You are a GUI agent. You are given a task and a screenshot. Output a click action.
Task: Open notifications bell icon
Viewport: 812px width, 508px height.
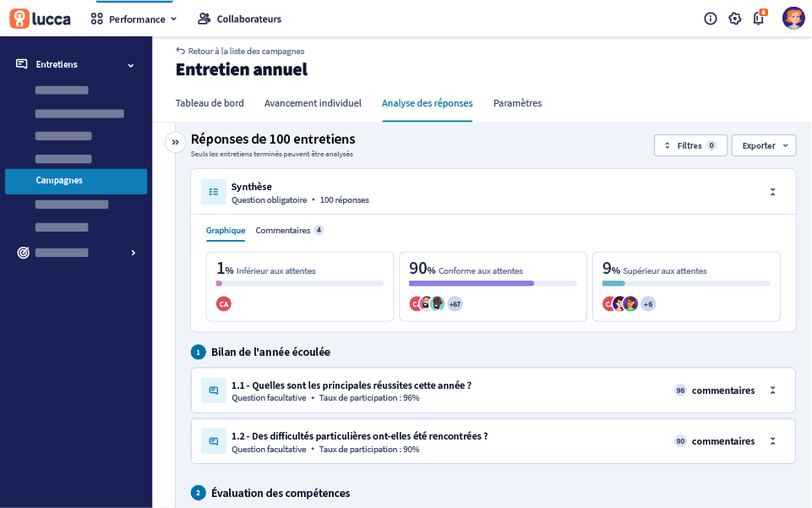coord(759,19)
